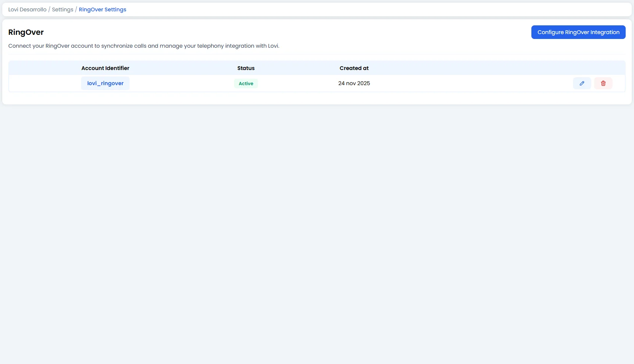Open the lovi_ringover account identifier

105,83
